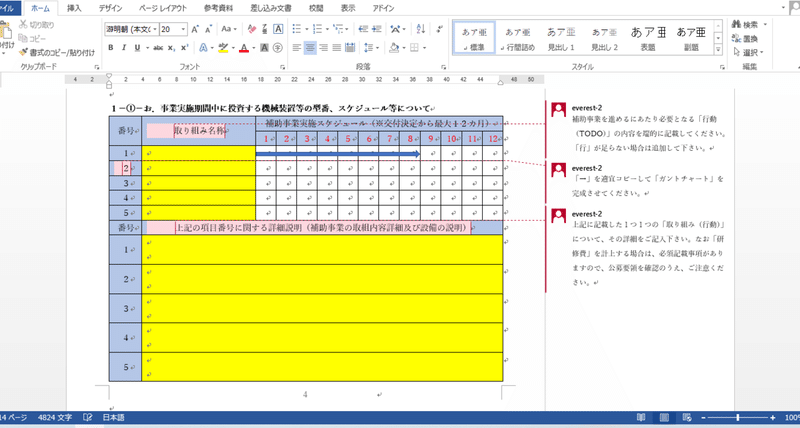The width and height of the screenshot is (800, 428).
Task: Apply character shading icon
Action: pos(264,48)
